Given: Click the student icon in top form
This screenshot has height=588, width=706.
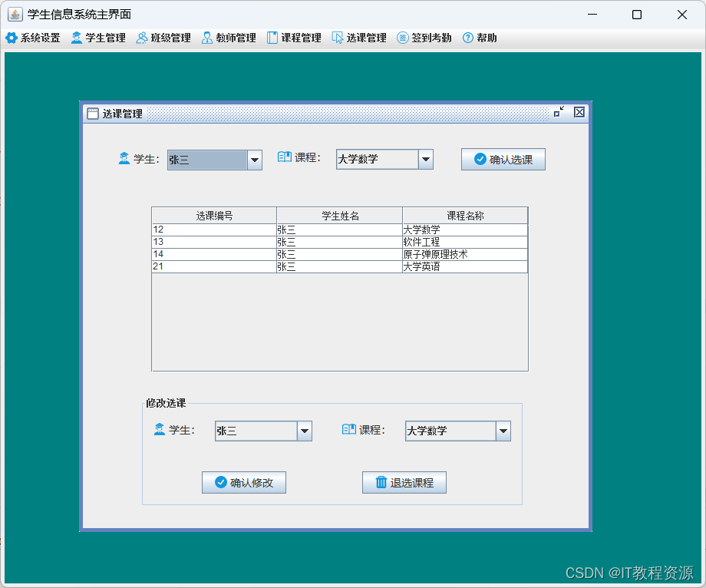Looking at the screenshot, I should click(124, 158).
